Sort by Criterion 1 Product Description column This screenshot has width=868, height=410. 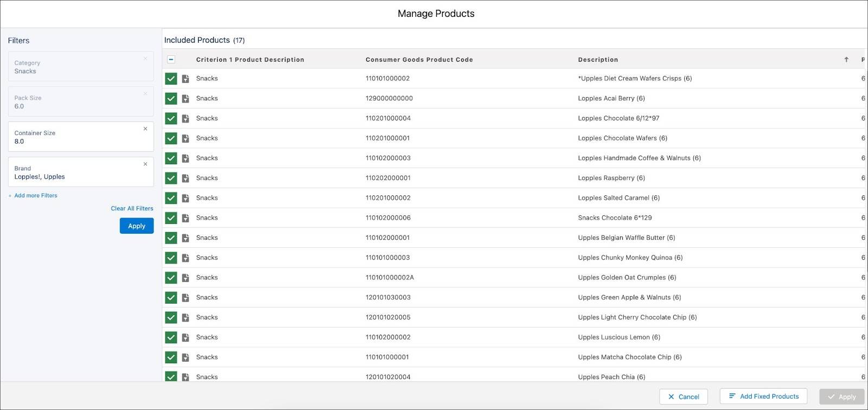point(250,60)
